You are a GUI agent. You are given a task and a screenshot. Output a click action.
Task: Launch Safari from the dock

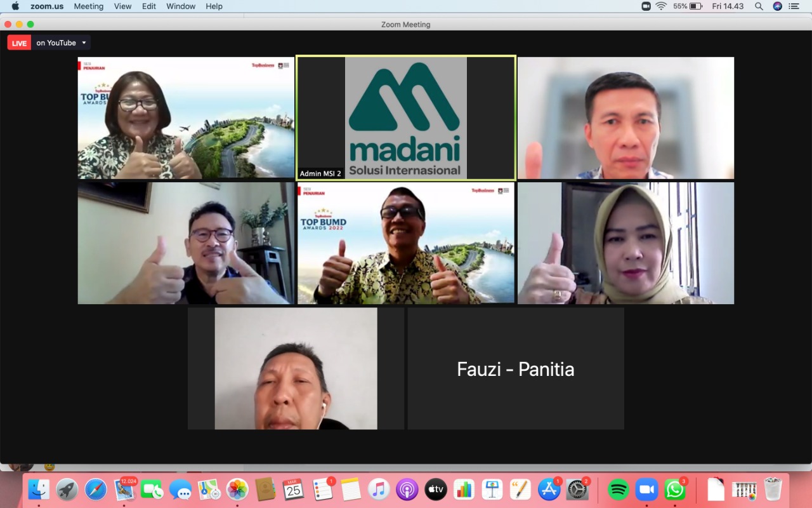(96, 490)
